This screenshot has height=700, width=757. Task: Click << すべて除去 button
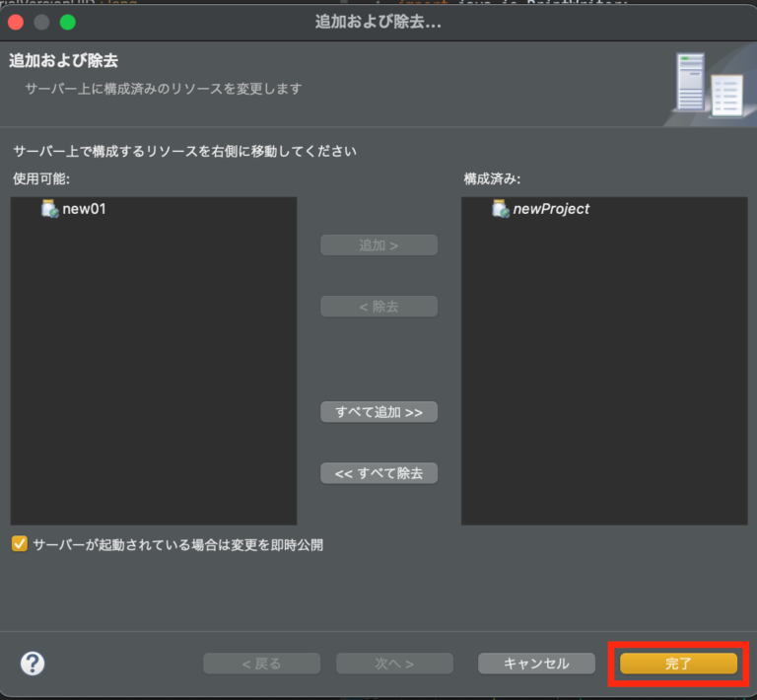[378, 473]
